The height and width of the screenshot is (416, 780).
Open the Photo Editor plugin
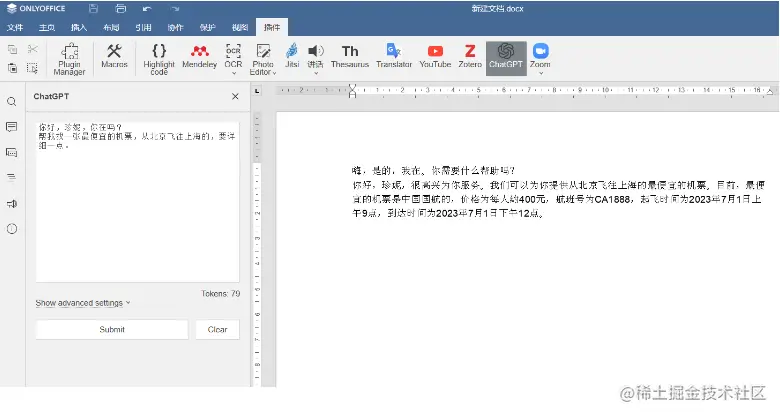[x=263, y=59]
